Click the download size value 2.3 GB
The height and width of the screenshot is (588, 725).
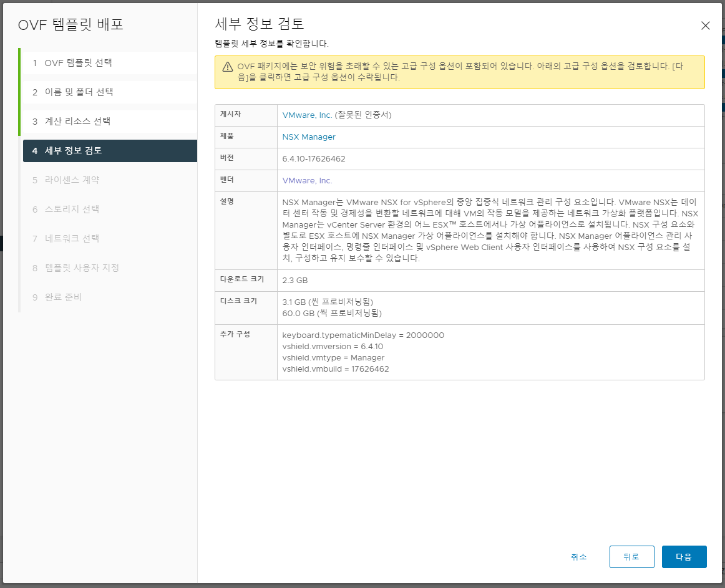[295, 281]
